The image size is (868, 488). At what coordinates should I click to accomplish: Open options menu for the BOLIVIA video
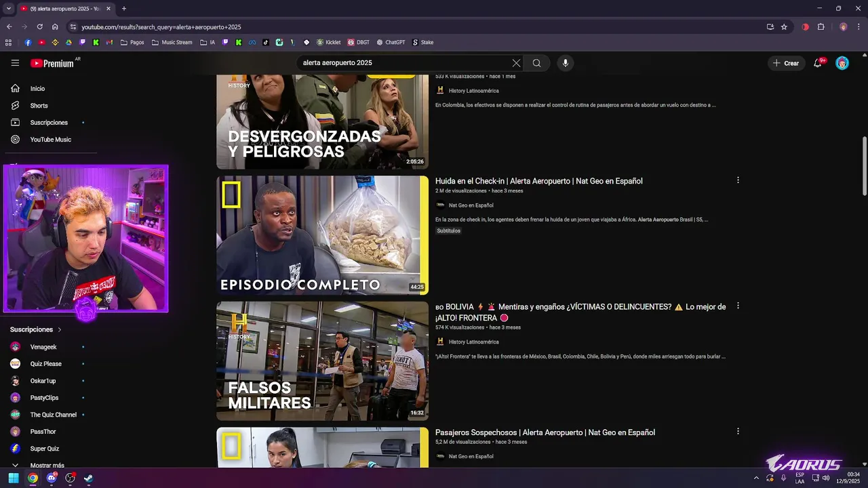[x=738, y=306]
